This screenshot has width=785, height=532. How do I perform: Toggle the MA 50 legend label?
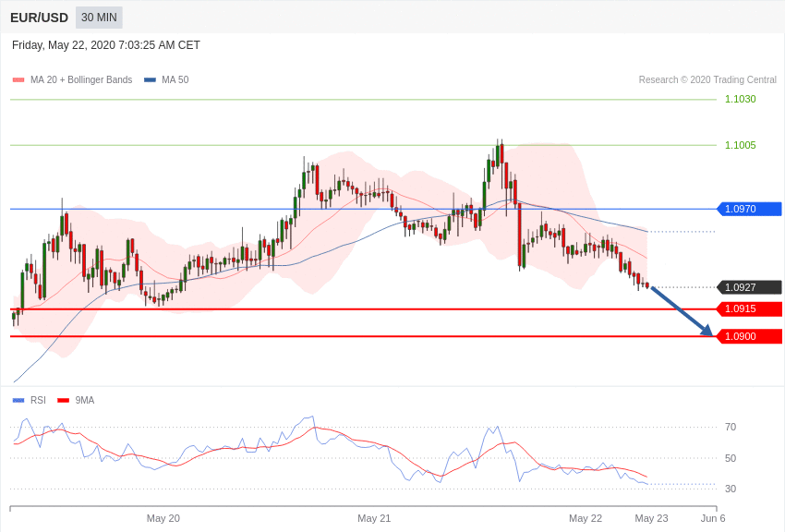(x=175, y=80)
